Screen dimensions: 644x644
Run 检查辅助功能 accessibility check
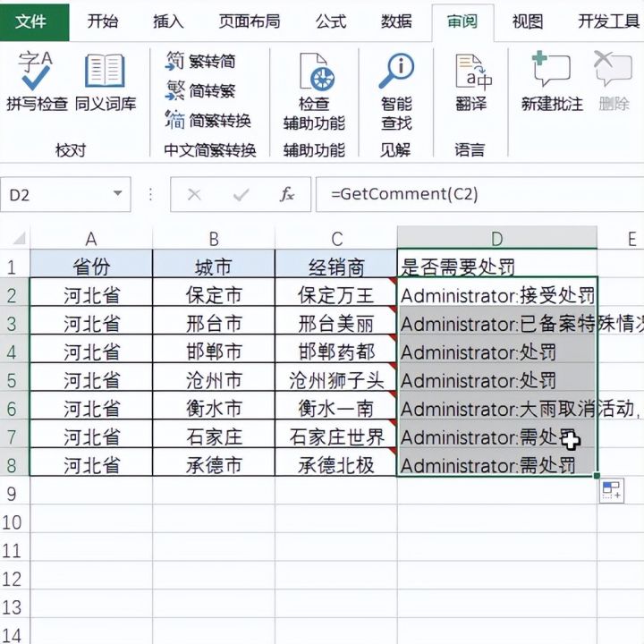pos(314,90)
